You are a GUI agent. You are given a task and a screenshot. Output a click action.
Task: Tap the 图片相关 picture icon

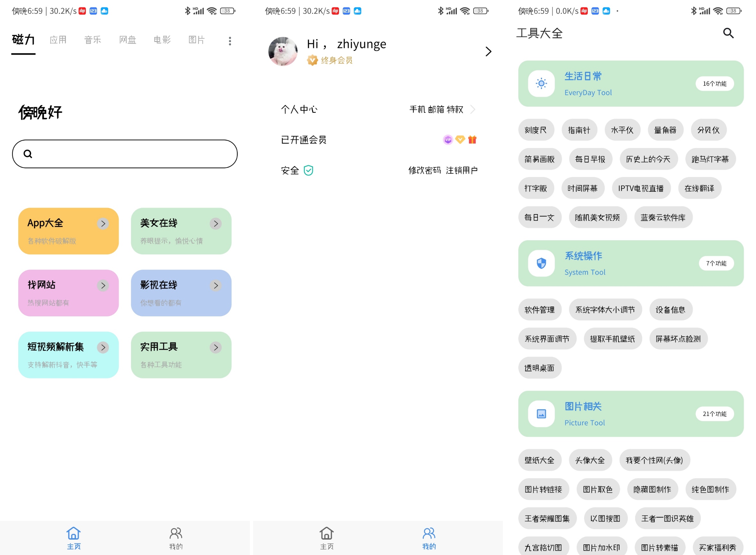tap(541, 414)
